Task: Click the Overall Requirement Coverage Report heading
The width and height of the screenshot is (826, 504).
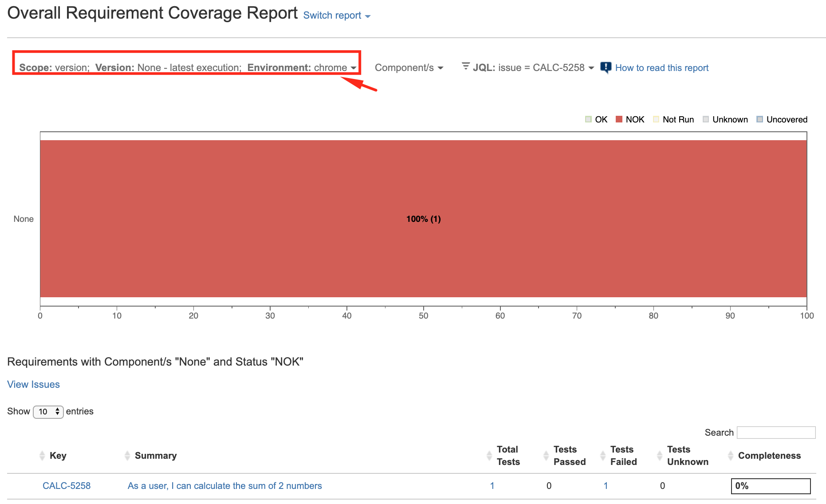Action: click(153, 13)
